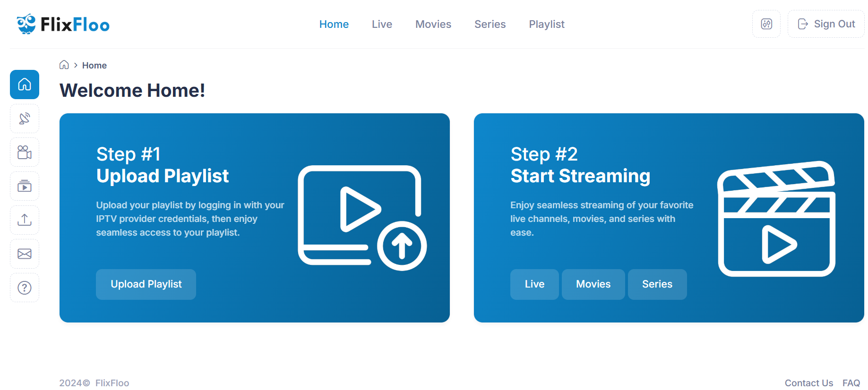This screenshot has width=868, height=390.
Task: Click the Live button in Step #2
Action: (x=534, y=284)
